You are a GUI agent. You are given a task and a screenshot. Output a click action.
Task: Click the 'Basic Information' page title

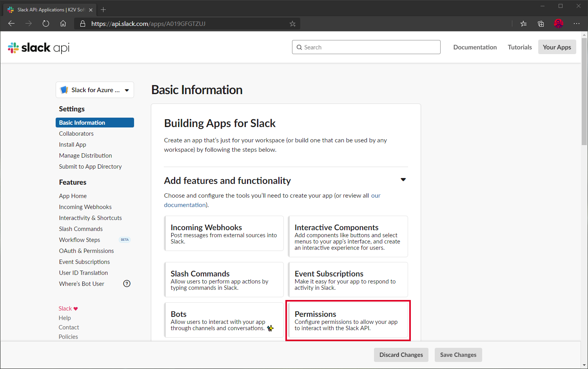click(197, 90)
